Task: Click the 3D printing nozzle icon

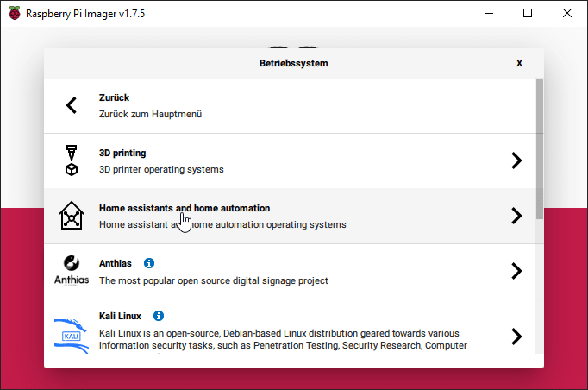Action: (72, 160)
